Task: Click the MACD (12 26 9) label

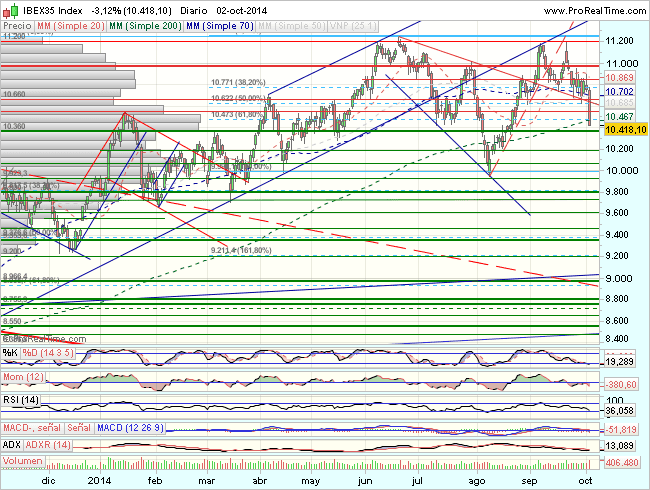Action: point(130,427)
